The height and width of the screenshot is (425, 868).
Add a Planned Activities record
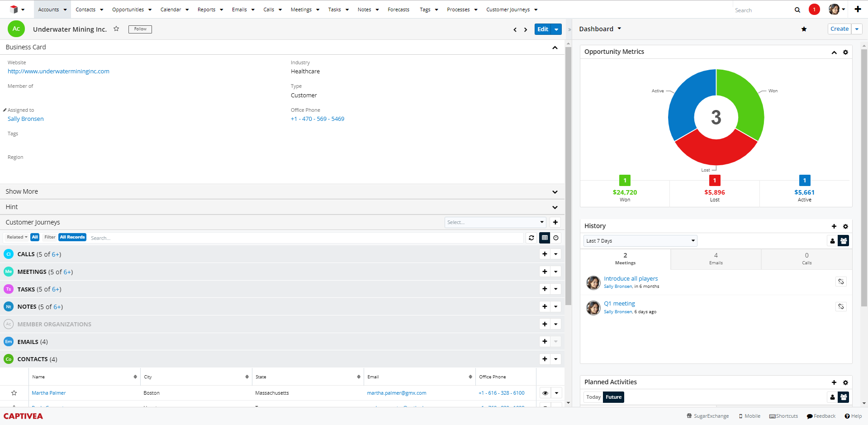[834, 382]
